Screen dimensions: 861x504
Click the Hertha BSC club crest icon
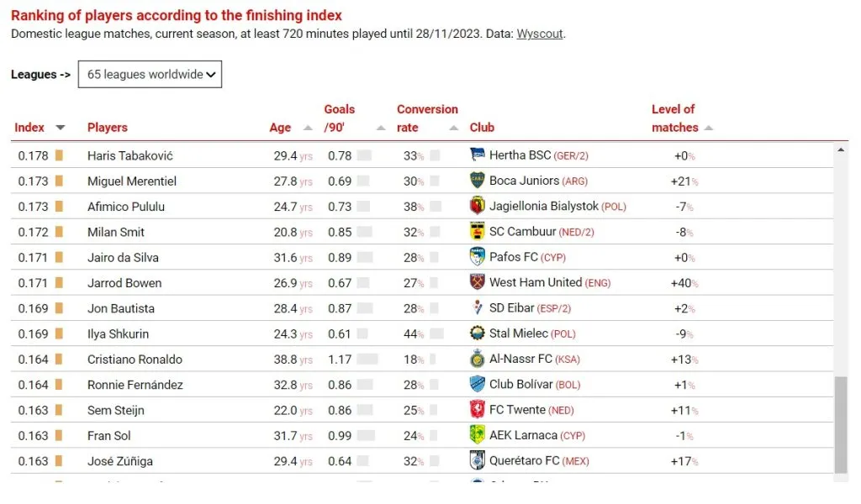tap(477, 155)
